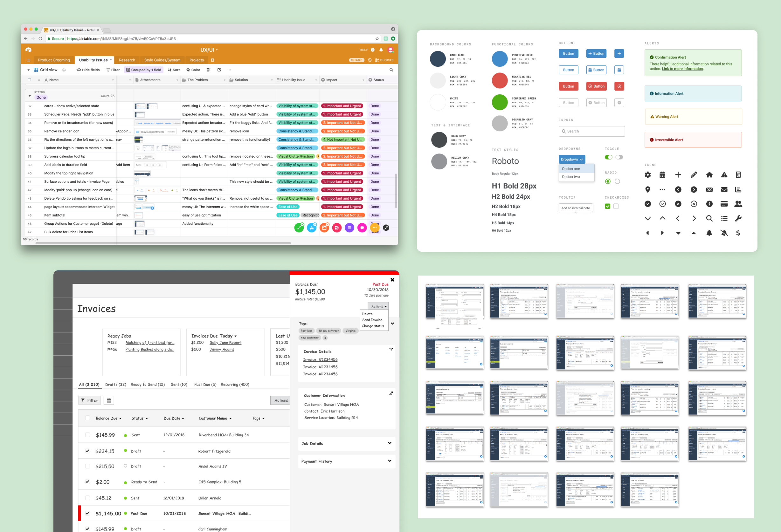The height and width of the screenshot is (532, 781).
Task: Click the wrench icon in icons set
Action: click(738, 218)
